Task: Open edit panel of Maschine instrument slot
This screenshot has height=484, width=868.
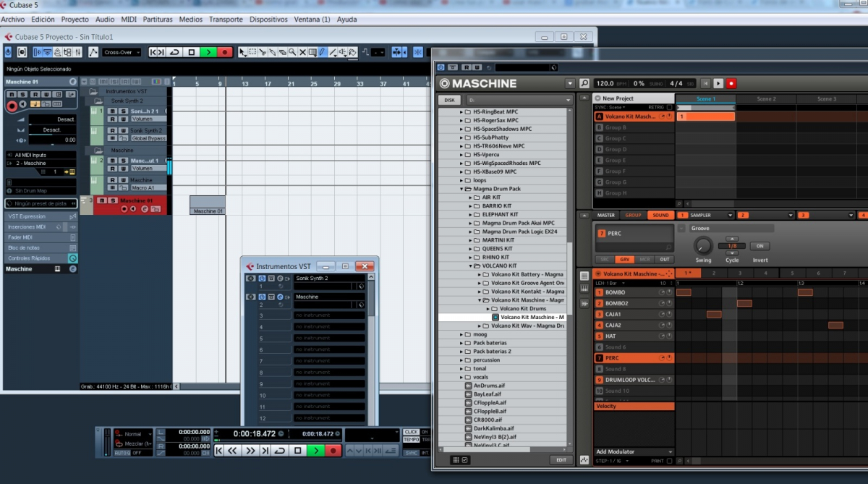Action: pos(280,297)
